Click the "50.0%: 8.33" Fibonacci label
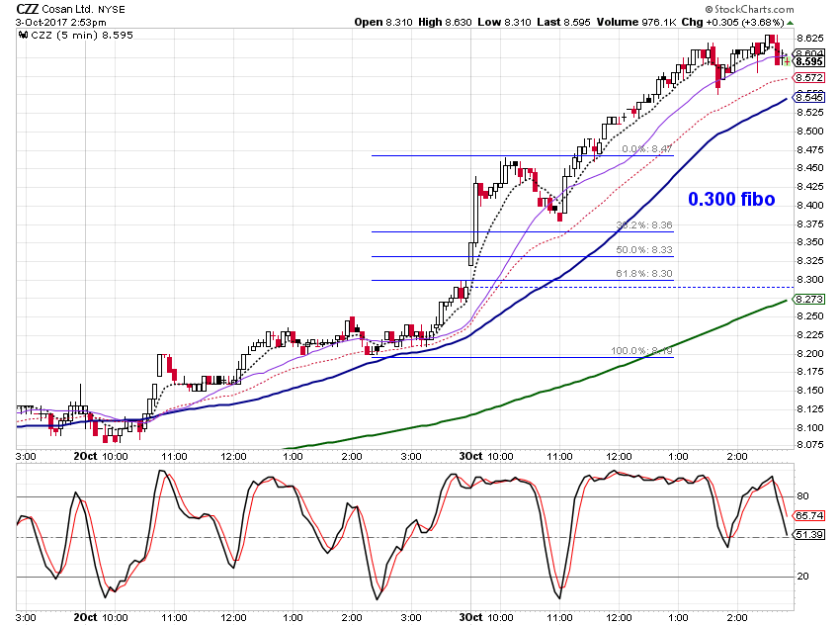Image resolution: width=840 pixels, height=626 pixels. tap(644, 250)
